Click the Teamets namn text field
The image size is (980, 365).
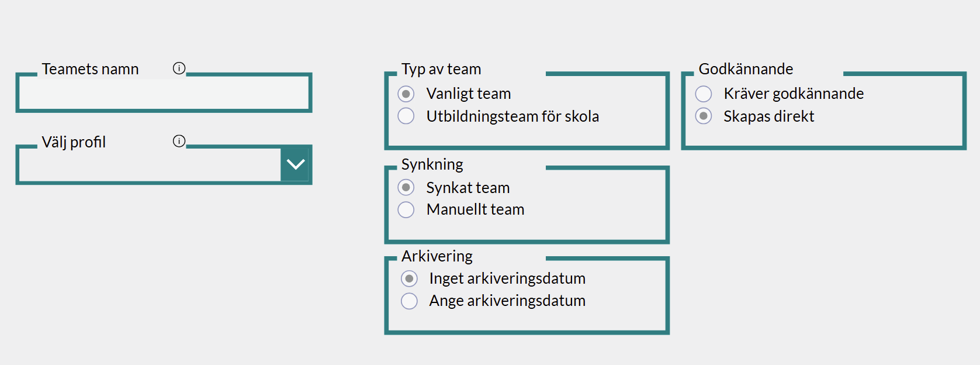[x=164, y=94]
